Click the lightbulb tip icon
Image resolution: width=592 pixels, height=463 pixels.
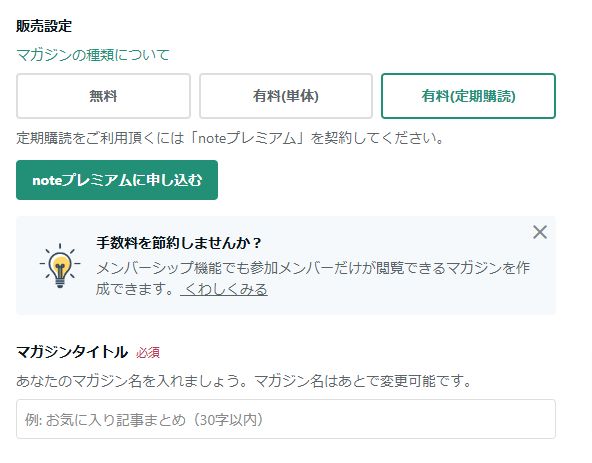point(60,265)
